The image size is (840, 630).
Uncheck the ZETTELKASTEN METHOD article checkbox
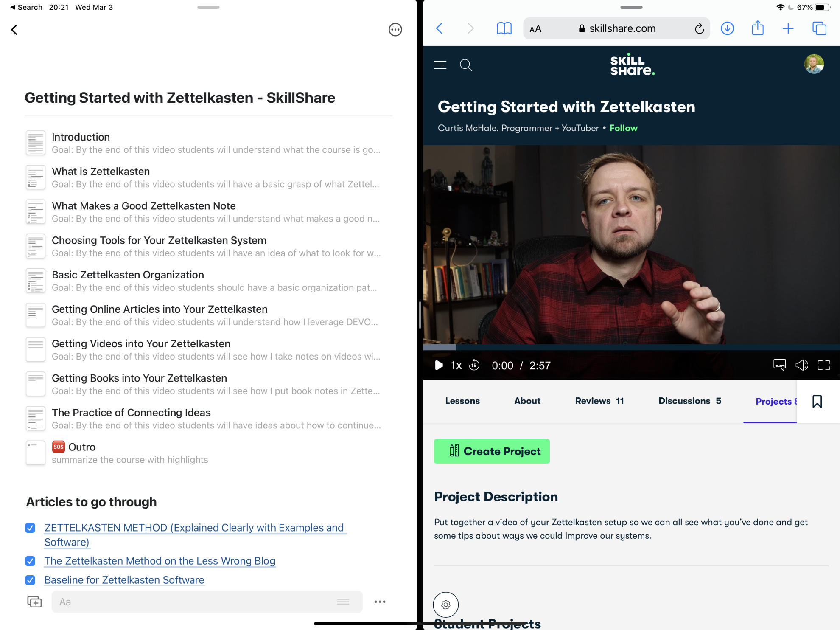point(30,528)
